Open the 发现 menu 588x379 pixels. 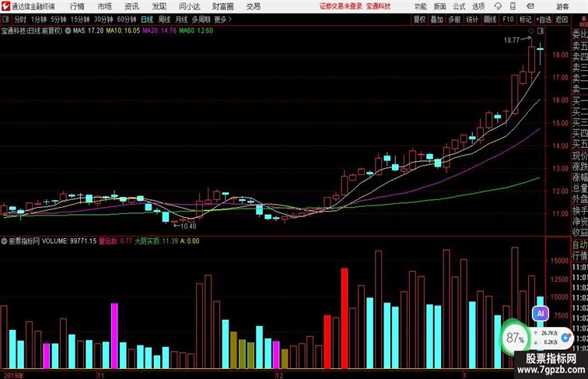click(x=159, y=6)
